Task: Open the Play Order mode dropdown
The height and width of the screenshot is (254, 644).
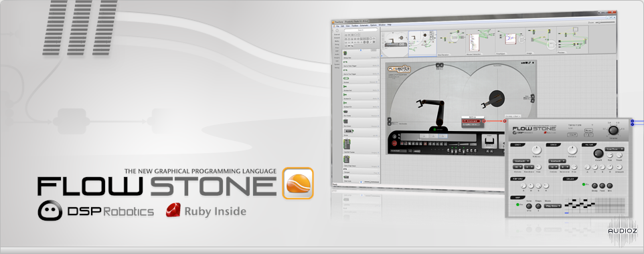Action: 552,206
